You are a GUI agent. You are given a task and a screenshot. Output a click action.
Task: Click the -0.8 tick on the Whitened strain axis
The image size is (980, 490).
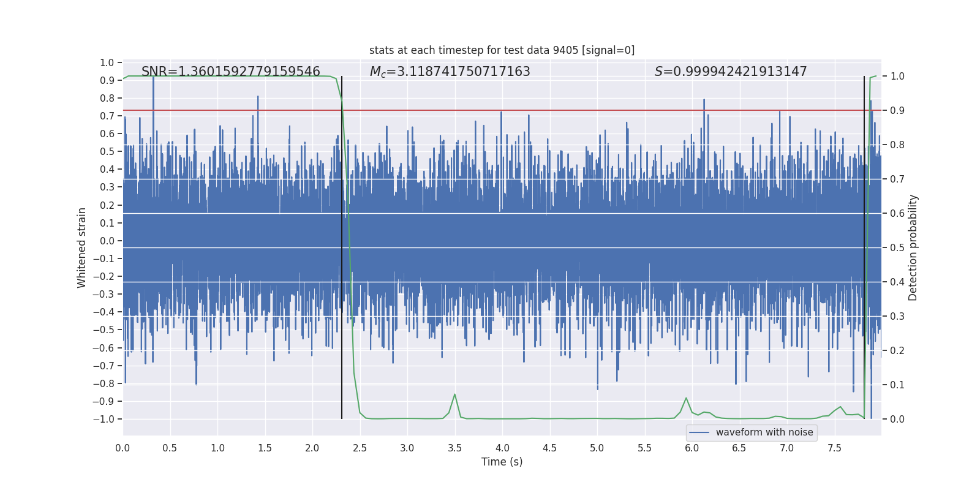(x=104, y=383)
